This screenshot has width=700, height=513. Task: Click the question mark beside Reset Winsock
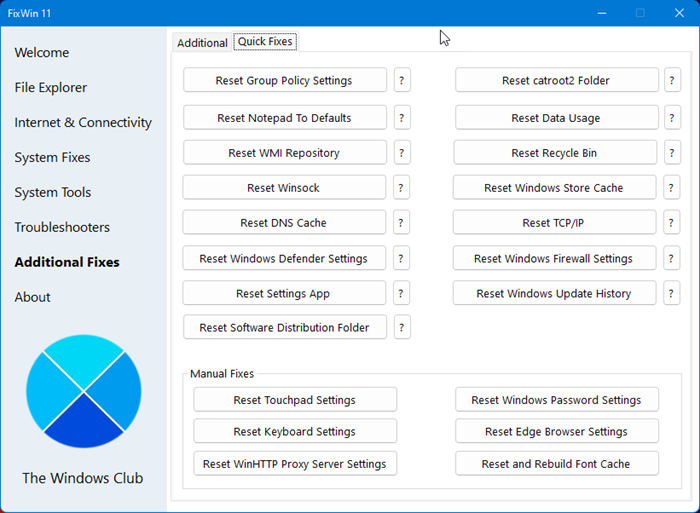pos(401,188)
